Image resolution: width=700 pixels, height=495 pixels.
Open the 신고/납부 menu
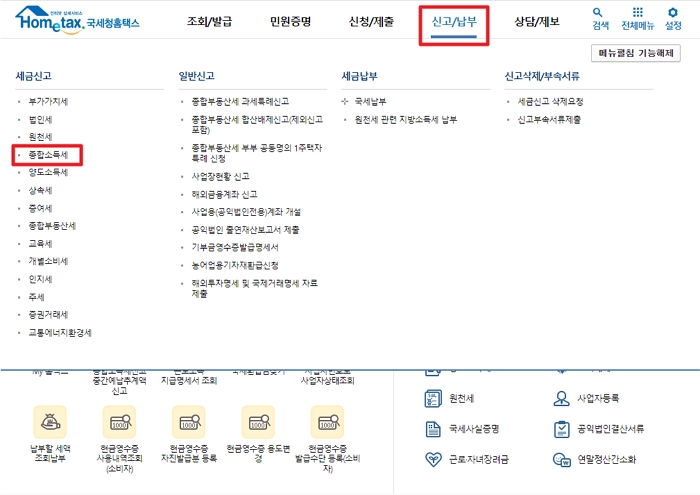tap(454, 21)
